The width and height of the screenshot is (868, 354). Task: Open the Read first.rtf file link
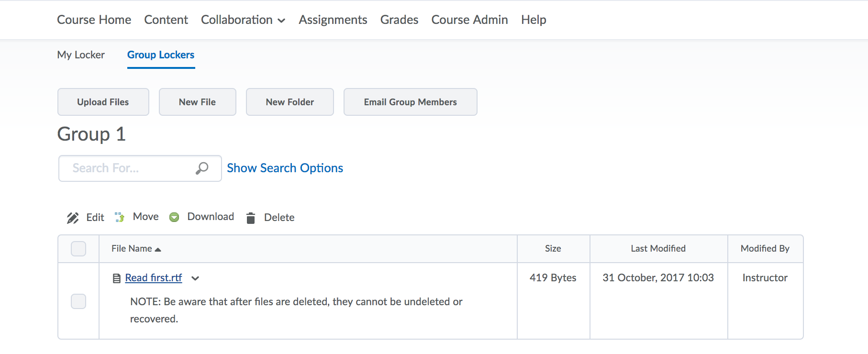(x=154, y=278)
